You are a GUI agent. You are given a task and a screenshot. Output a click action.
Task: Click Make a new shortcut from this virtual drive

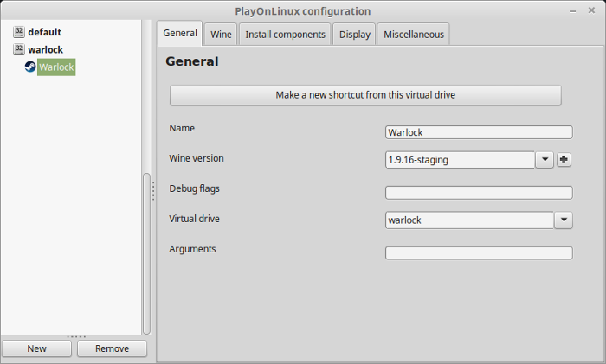click(365, 95)
